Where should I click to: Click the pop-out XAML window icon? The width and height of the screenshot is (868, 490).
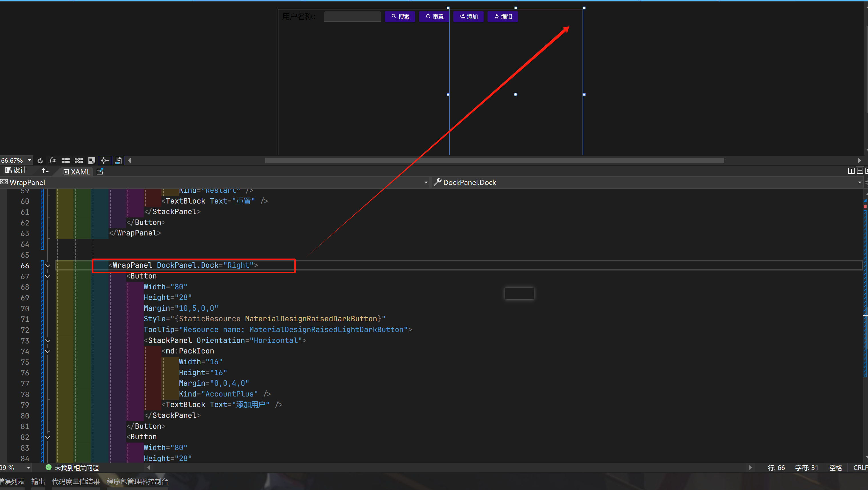pos(100,172)
